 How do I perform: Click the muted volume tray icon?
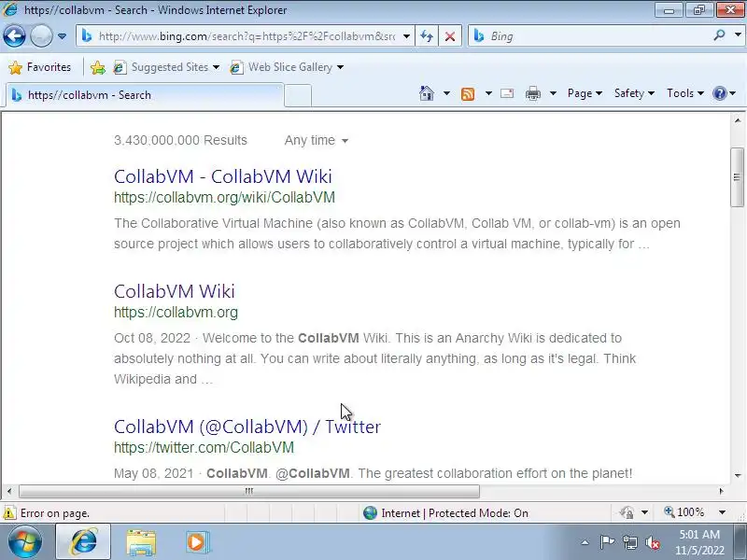coord(652,542)
